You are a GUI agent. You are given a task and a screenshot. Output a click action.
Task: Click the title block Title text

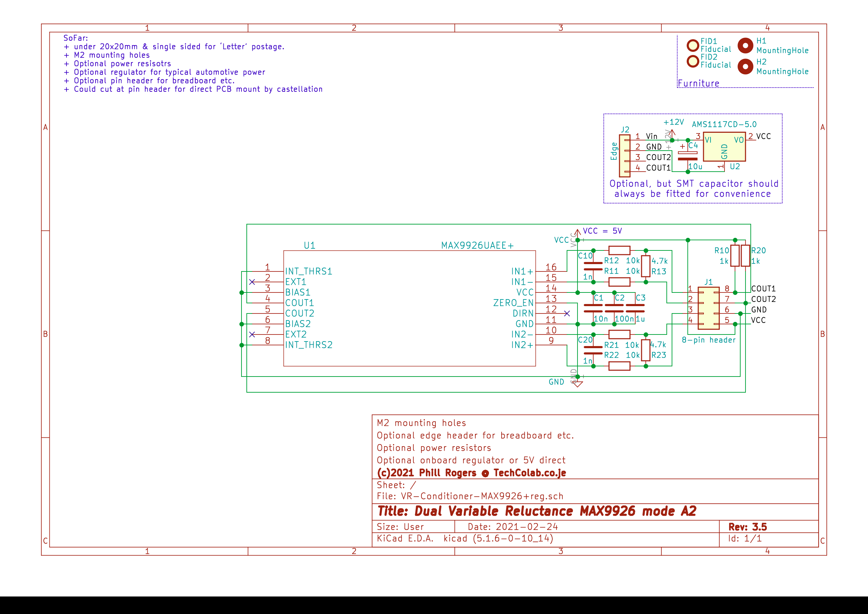pyautogui.click(x=537, y=511)
